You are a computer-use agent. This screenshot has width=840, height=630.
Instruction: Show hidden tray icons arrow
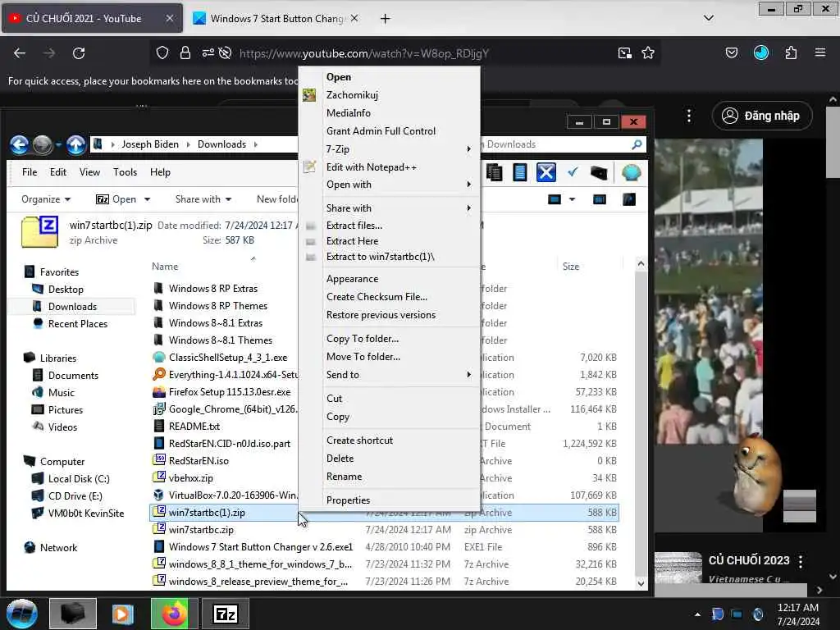click(x=697, y=614)
